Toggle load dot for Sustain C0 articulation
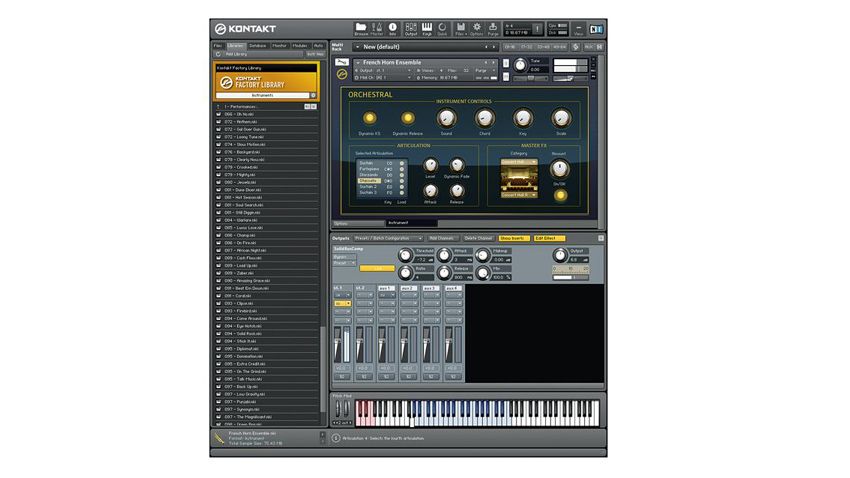 [402, 163]
